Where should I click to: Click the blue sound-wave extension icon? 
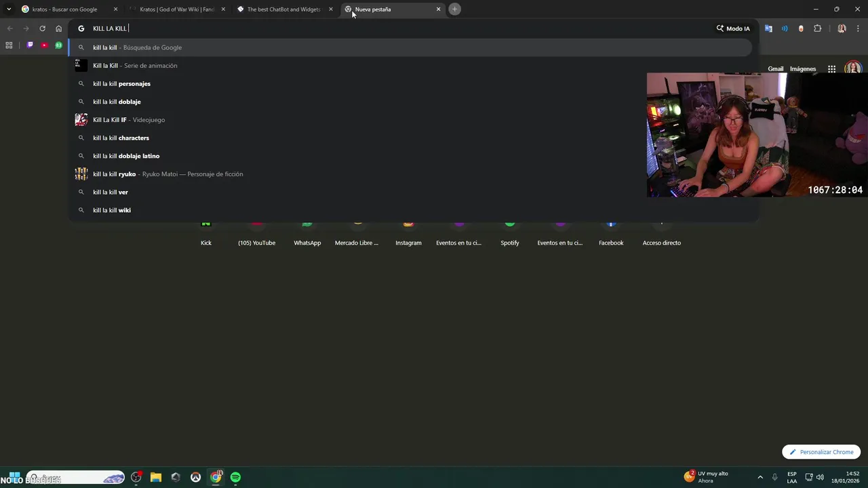785,28
